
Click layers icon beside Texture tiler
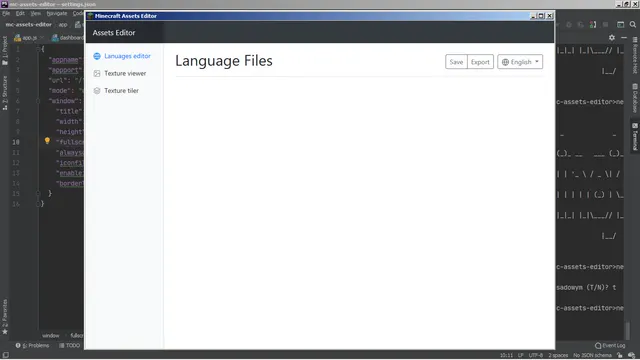tap(97, 91)
